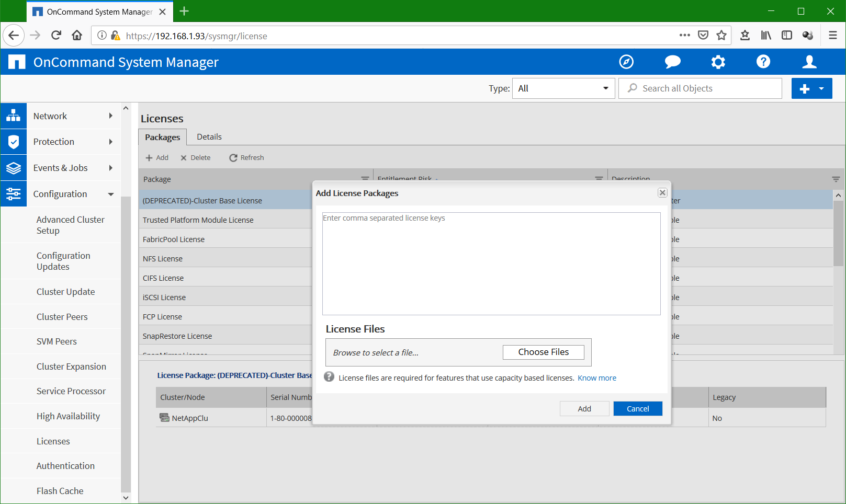The image size is (846, 504).
Task: Open Licenses in sidebar
Action: [53, 441]
